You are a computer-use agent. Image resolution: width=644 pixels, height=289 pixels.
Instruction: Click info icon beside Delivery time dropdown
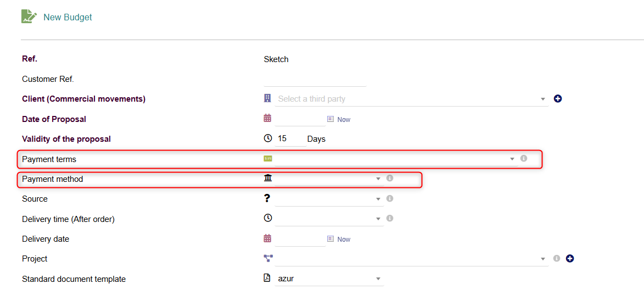click(390, 218)
